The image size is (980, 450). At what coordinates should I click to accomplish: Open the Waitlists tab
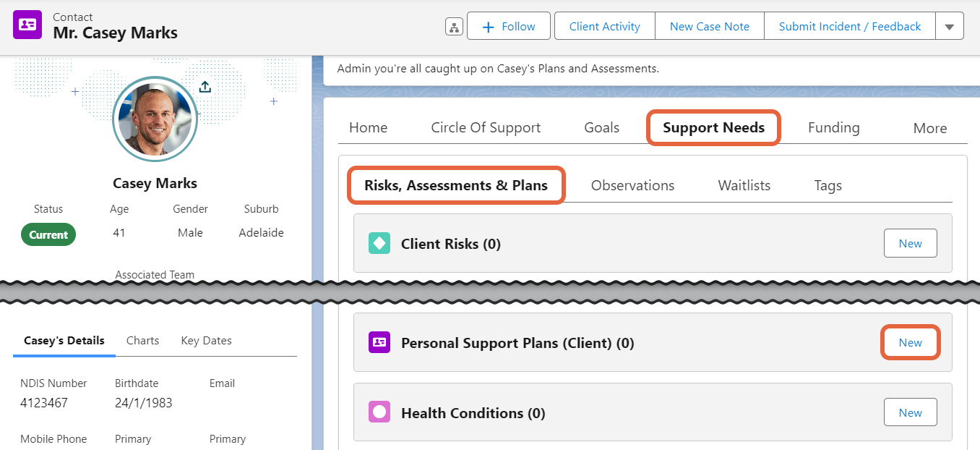click(x=744, y=185)
